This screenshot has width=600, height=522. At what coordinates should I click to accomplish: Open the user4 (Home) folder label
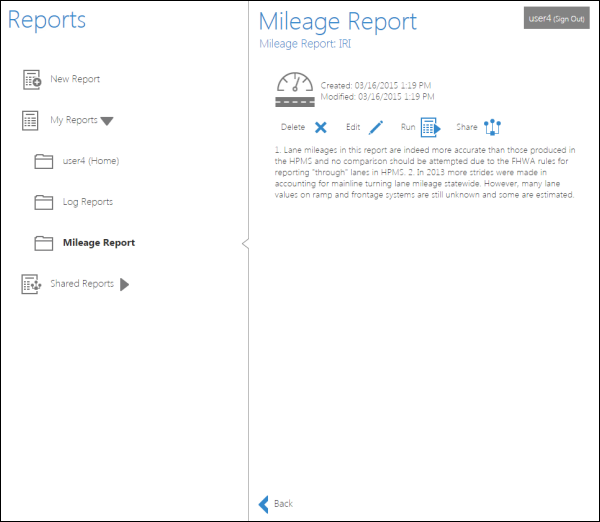pyautogui.click(x=89, y=161)
